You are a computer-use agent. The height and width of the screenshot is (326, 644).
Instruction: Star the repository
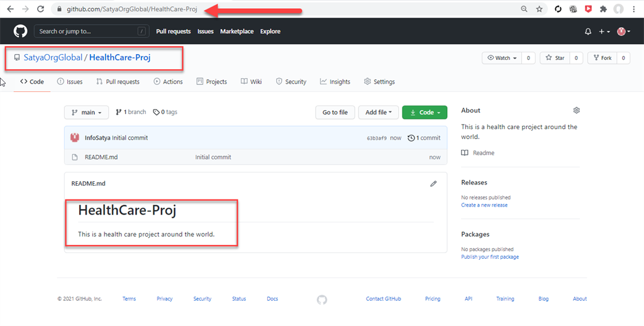[555, 58]
